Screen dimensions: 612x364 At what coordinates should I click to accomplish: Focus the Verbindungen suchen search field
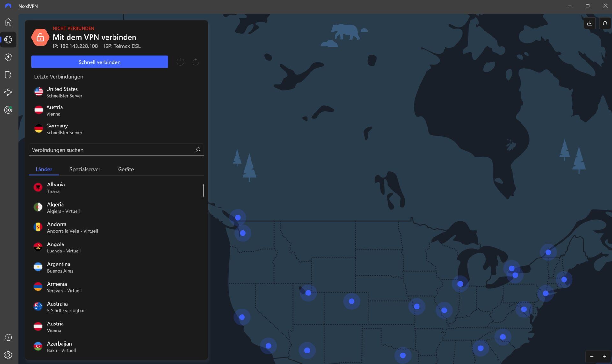point(116,150)
